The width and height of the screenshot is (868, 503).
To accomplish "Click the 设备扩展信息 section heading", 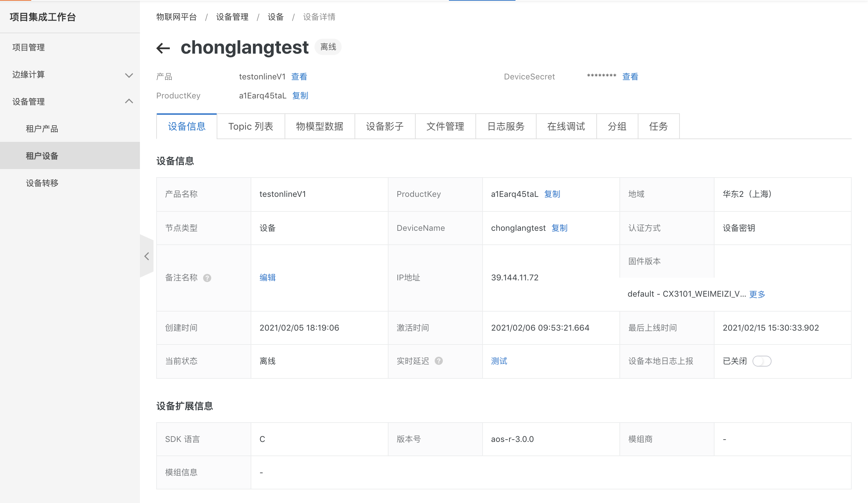I will coord(185,406).
